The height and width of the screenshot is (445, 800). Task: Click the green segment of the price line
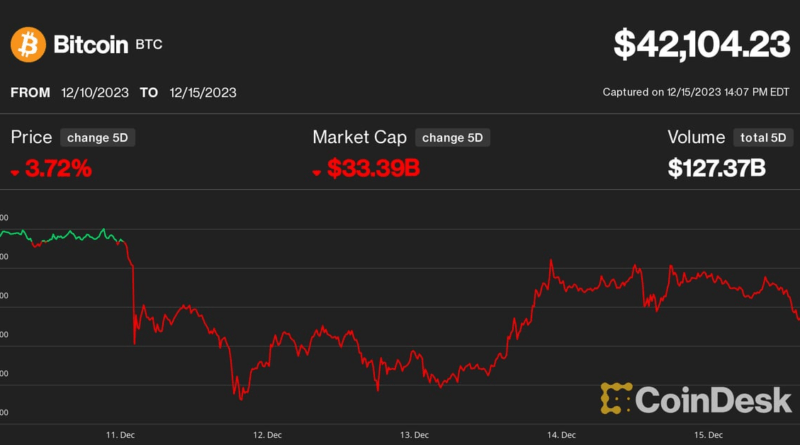point(70,236)
